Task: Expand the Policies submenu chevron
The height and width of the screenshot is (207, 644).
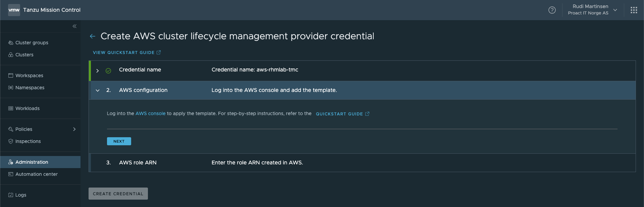Action: [x=74, y=129]
